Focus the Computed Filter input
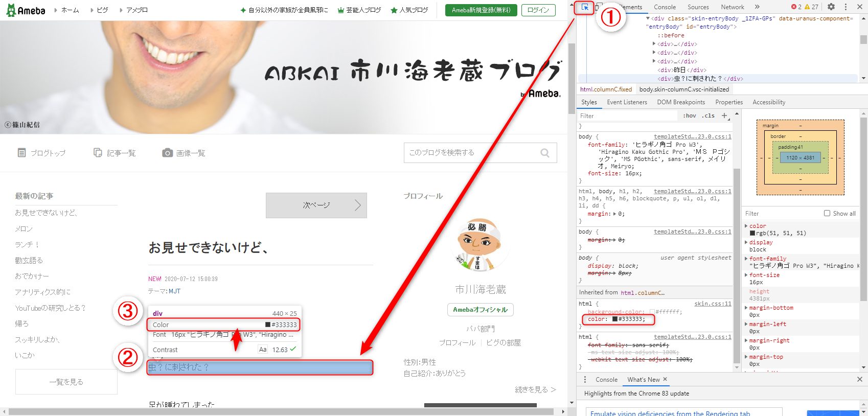This screenshot has width=868, height=416. pos(782,214)
